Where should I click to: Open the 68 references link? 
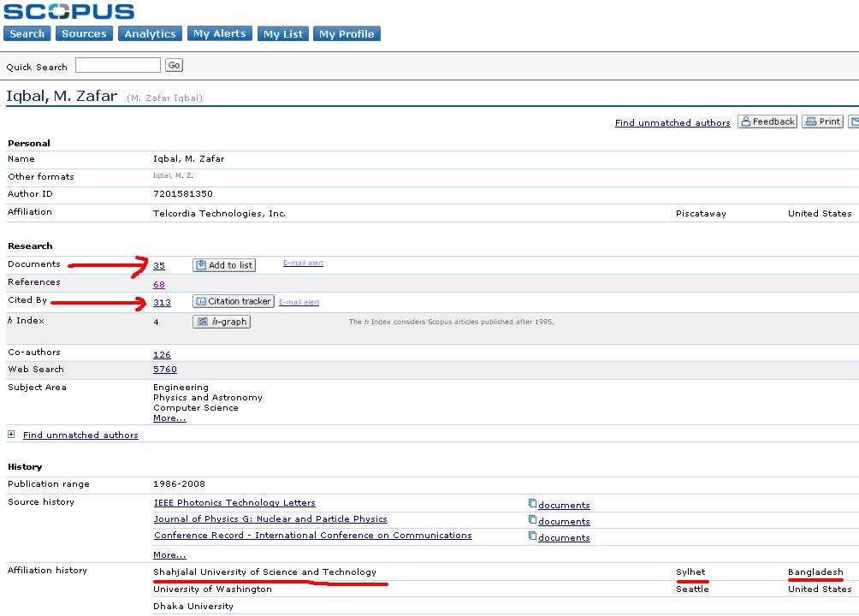(x=159, y=284)
